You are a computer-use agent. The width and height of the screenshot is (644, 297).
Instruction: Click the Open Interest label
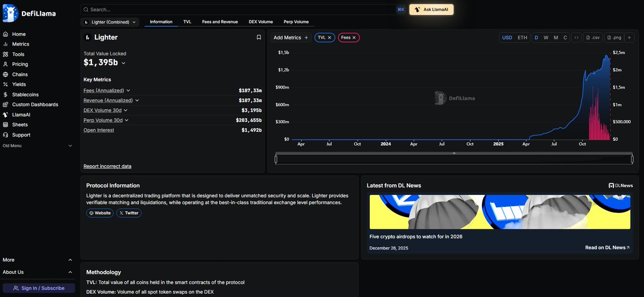99,130
